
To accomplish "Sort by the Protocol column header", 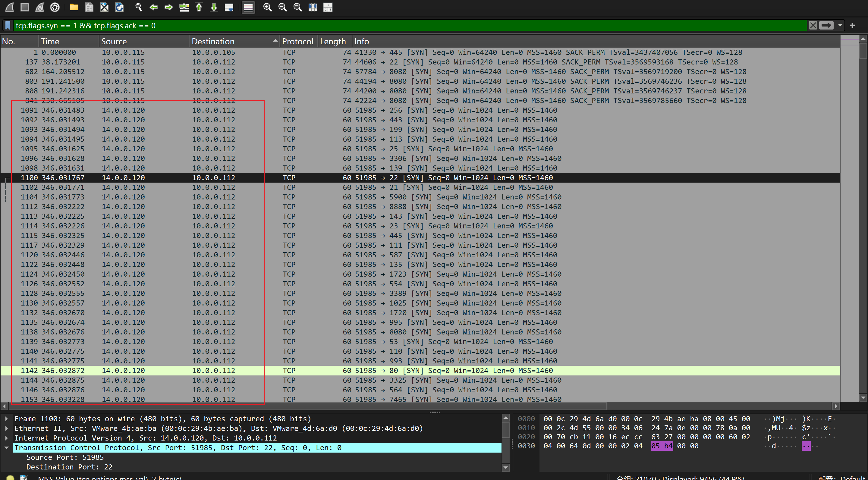I will pyautogui.click(x=297, y=42).
